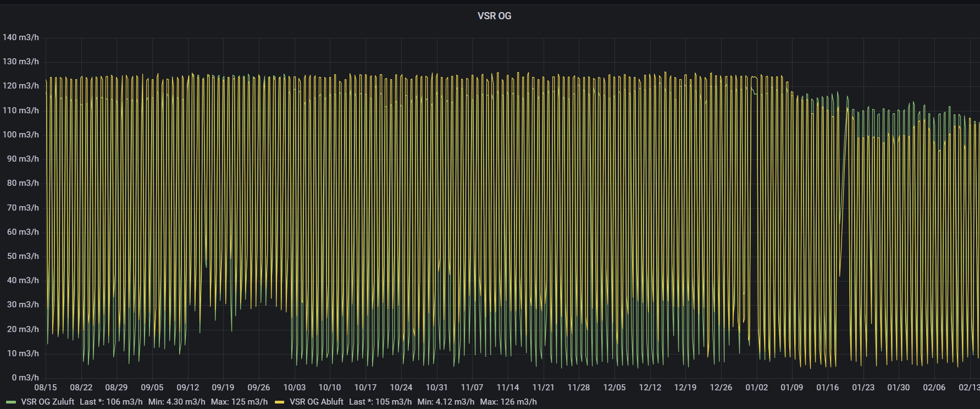Click the Zuluft Last value 106 m3/h

click(111, 402)
